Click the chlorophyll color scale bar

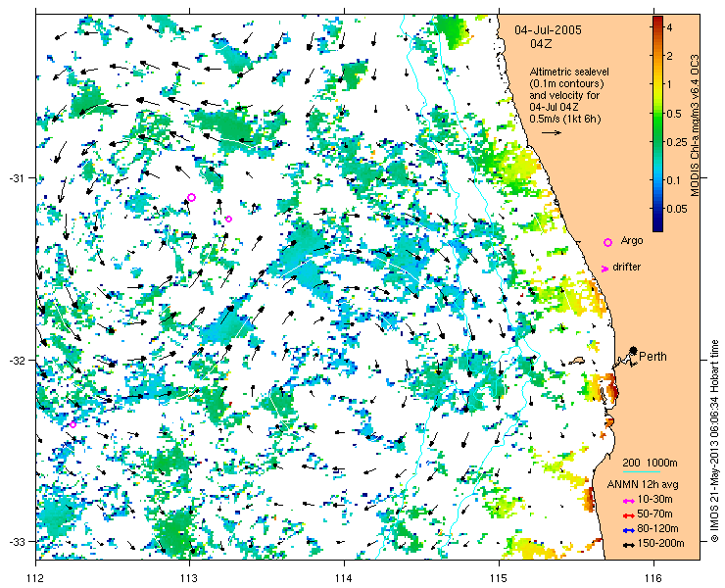coord(657,123)
